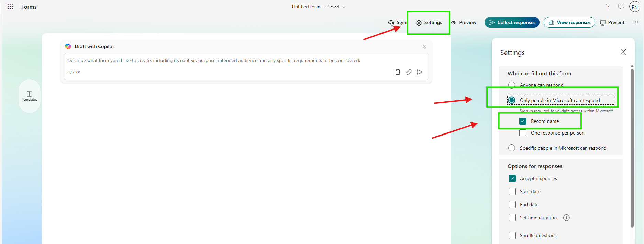Enable Shuffle questions checkbox
The width and height of the screenshot is (644, 244).
[512, 235]
